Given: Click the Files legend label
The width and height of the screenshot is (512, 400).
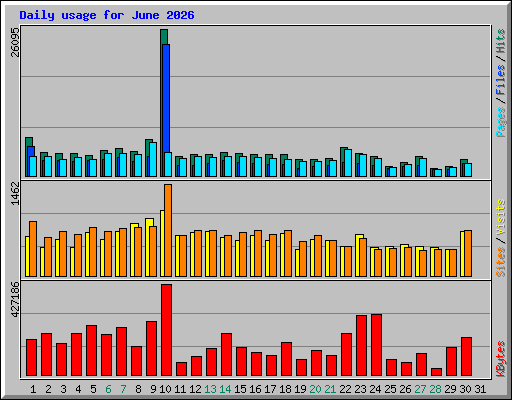Looking at the screenshot, I should click(501, 80).
